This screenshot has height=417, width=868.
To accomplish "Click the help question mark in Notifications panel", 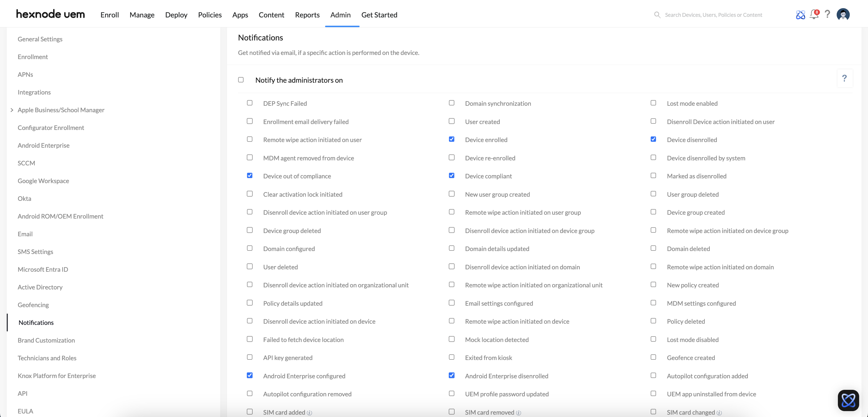I will [844, 78].
